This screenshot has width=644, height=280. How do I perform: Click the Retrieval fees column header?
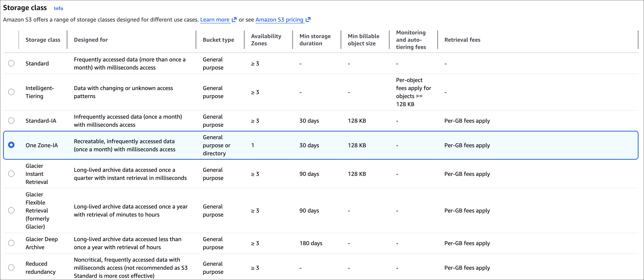462,40
